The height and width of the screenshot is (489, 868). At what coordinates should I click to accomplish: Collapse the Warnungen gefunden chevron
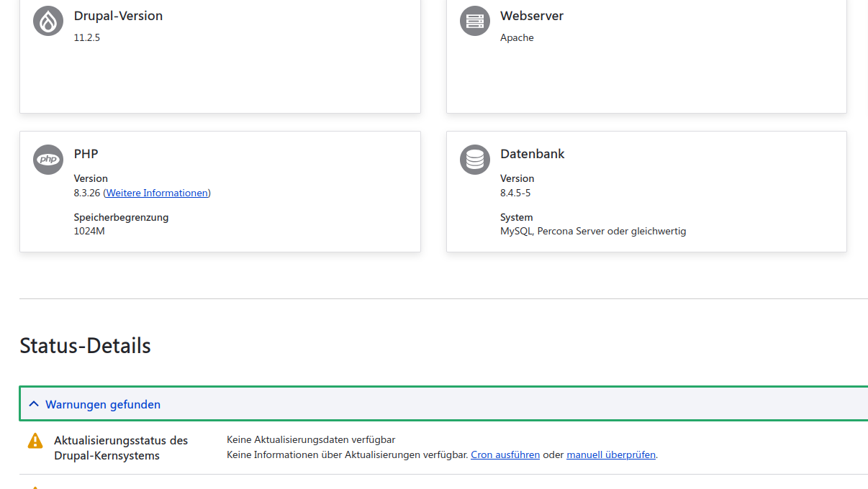tap(34, 404)
